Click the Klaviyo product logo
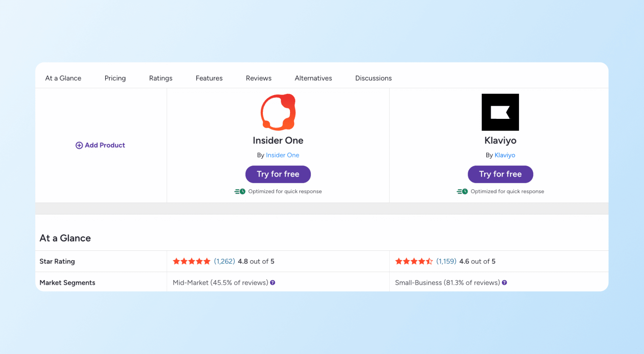 pyautogui.click(x=500, y=112)
